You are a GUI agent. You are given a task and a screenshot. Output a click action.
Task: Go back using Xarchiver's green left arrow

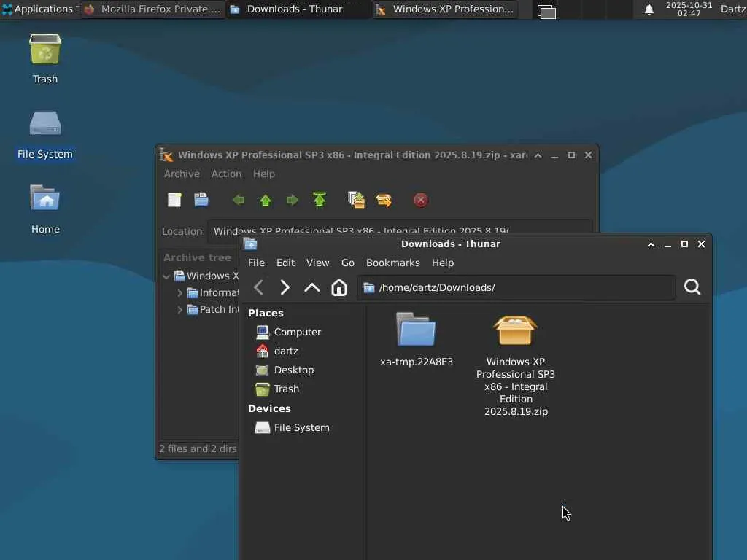pyautogui.click(x=239, y=200)
